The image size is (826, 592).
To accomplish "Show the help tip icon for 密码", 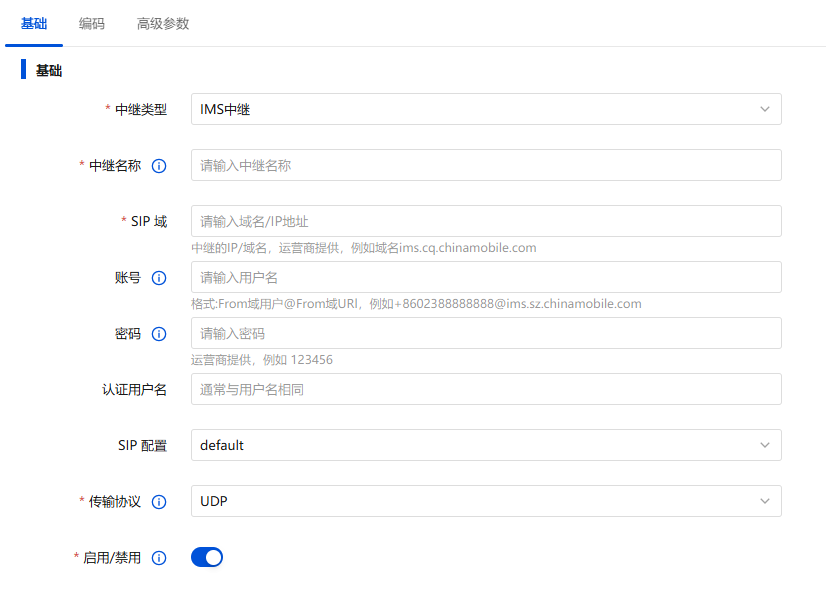I will pyautogui.click(x=158, y=334).
